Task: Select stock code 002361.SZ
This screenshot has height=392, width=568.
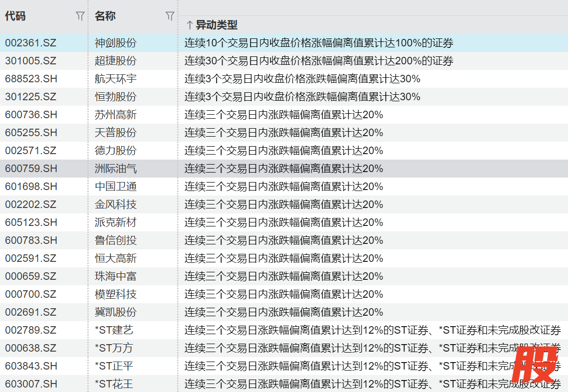Action: (x=31, y=43)
